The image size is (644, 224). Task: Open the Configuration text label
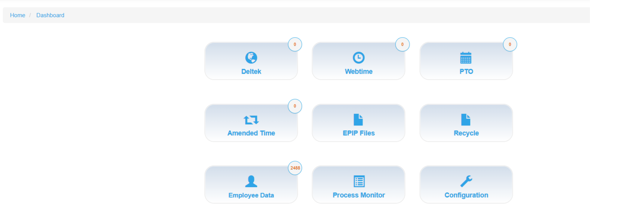point(466,195)
